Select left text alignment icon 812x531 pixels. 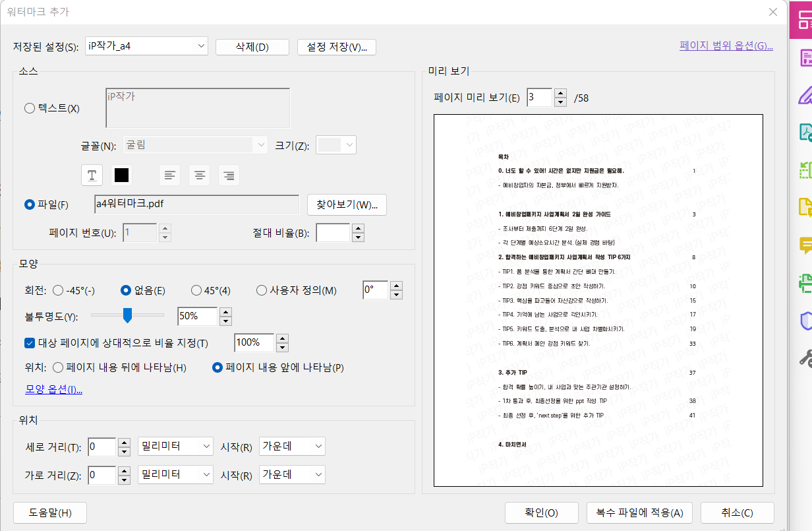point(170,175)
